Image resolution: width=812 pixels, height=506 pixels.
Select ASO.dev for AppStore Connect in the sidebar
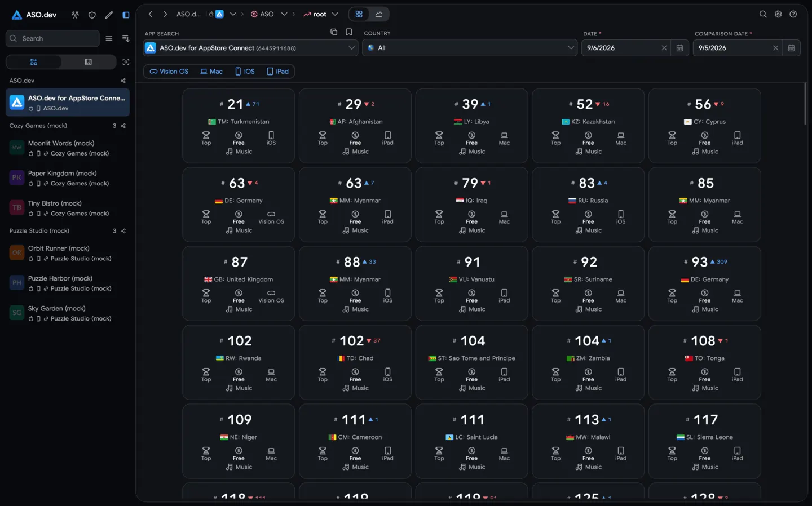68,103
